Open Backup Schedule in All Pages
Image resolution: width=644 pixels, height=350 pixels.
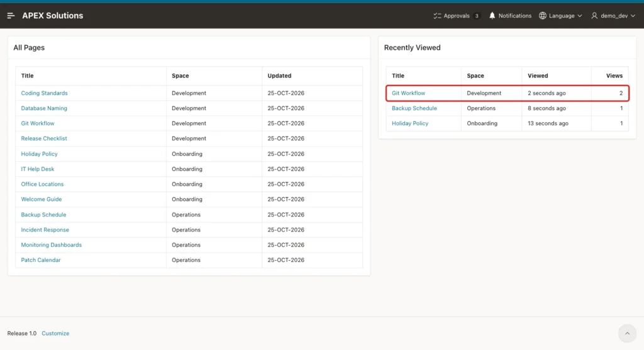click(x=43, y=215)
